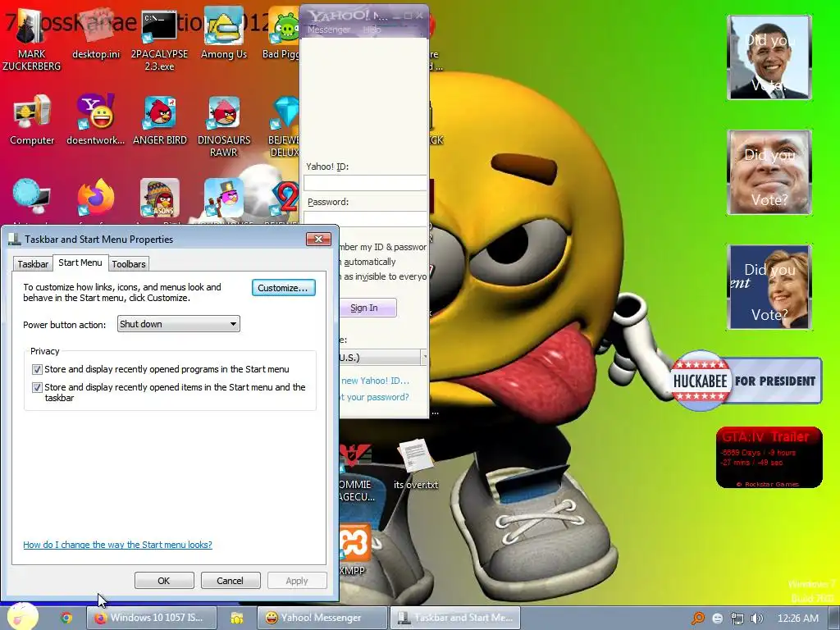
Task: Click the Apply button
Action: click(297, 581)
